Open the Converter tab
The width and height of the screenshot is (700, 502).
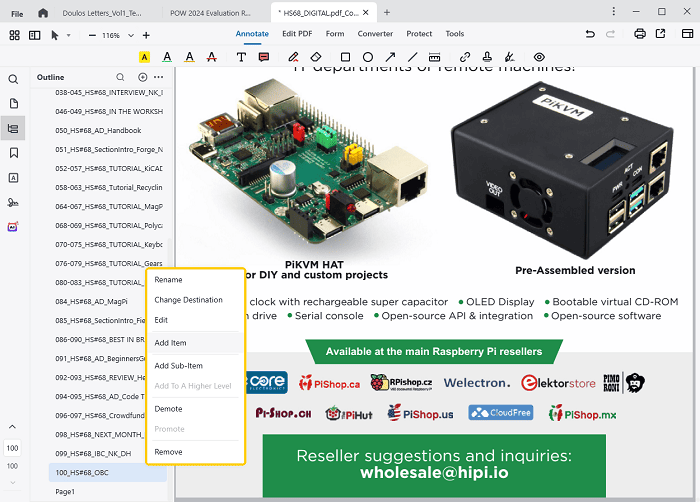pyautogui.click(x=375, y=34)
